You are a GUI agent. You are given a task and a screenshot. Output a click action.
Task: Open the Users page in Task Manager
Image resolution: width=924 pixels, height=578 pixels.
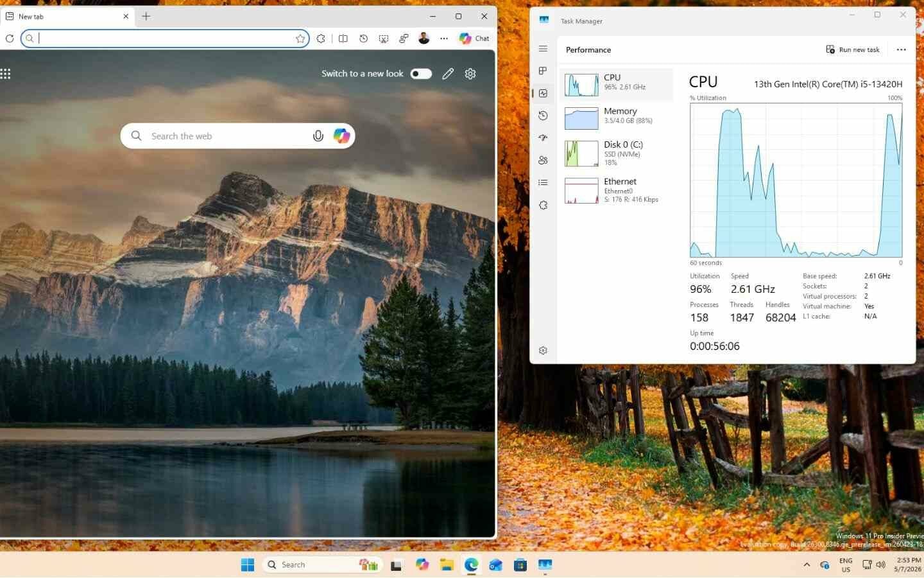(x=543, y=160)
